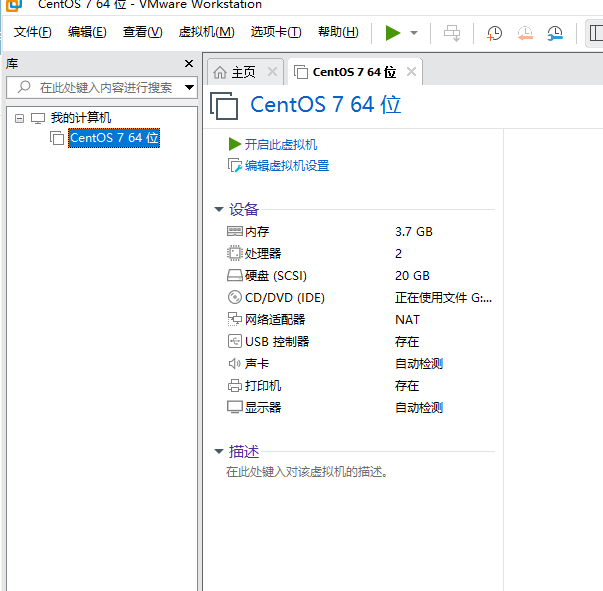Close the CentOS 7 64 位 tab
The height and width of the screenshot is (591, 603).
pyautogui.click(x=411, y=72)
